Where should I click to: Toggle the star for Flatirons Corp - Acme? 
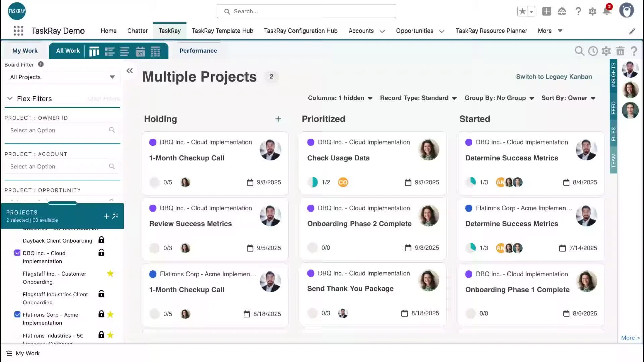[x=110, y=314]
